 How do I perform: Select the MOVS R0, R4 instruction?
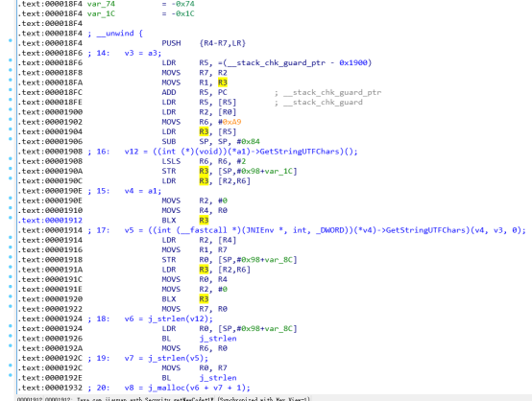(194, 279)
